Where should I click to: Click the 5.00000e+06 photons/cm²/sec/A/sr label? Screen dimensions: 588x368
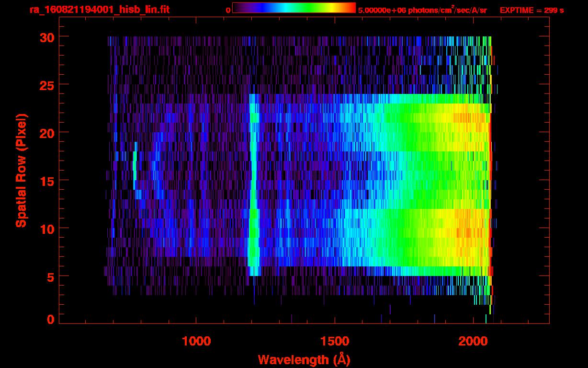pyautogui.click(x=422, y=10)
